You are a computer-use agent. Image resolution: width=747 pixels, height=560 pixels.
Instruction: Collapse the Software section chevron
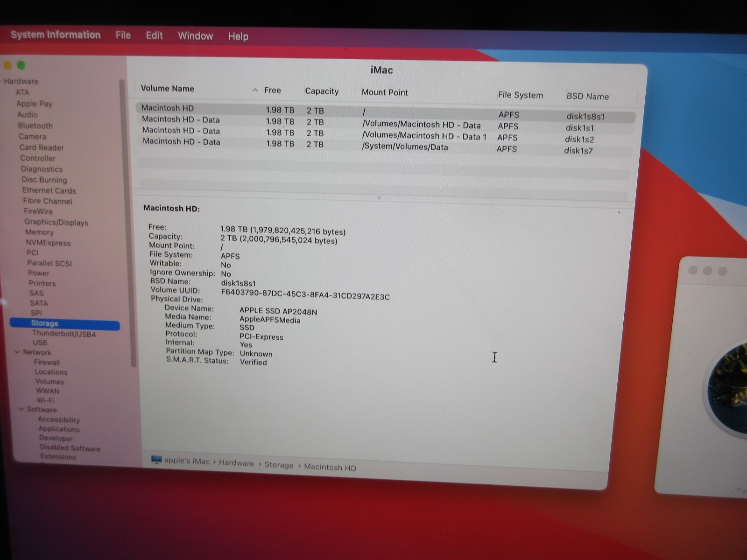click(x=21, y=409)
